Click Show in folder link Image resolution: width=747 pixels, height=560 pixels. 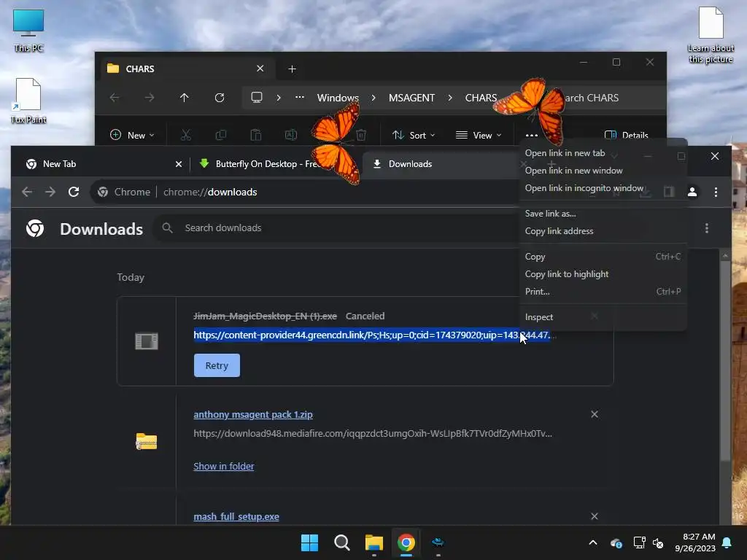[223, 466]
